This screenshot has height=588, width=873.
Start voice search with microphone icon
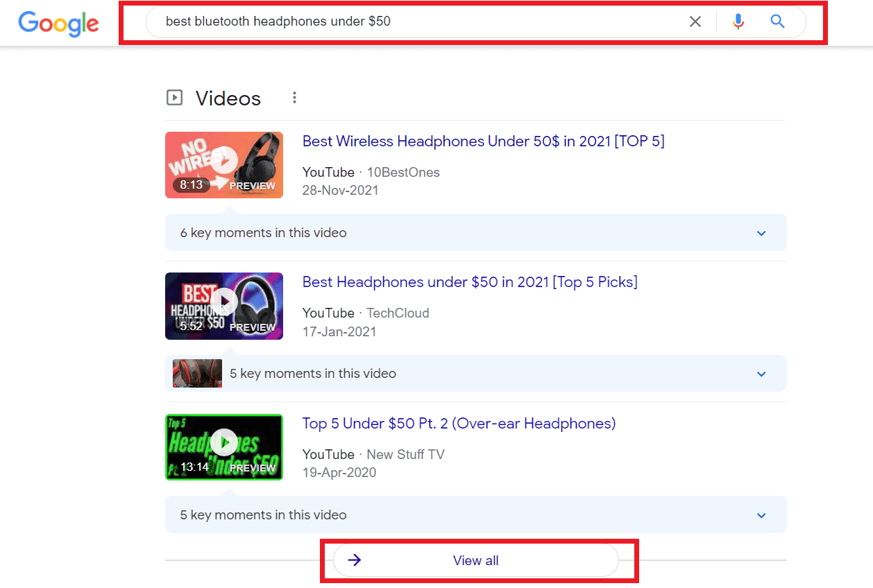[x=738, y=21]
